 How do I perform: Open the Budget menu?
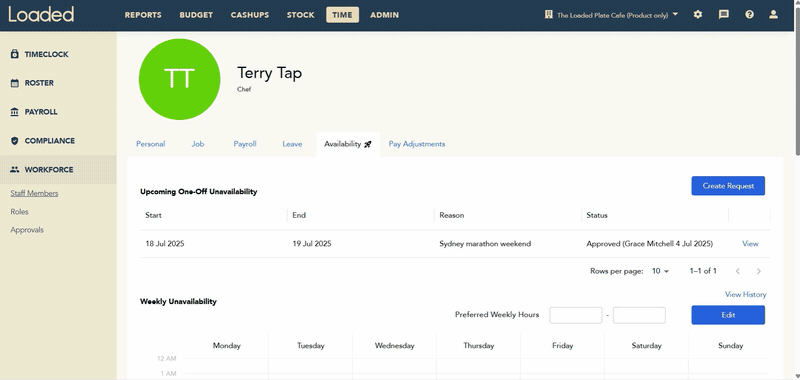pos(196,15)
